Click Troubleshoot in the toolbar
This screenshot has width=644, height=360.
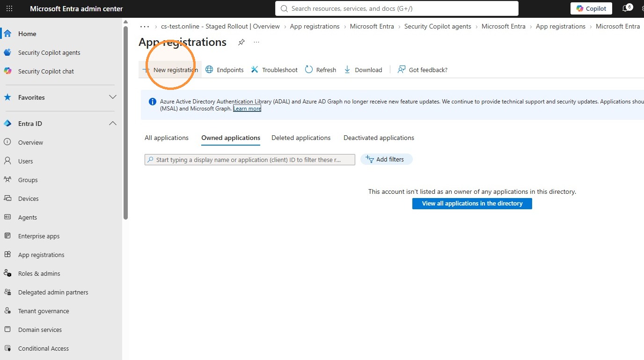274,70
